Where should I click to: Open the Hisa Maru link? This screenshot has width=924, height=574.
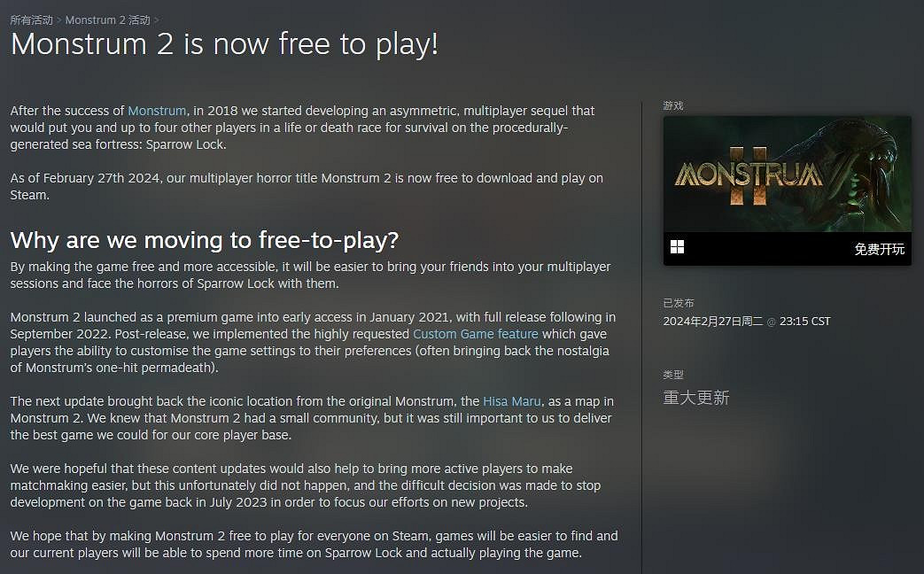tap(512, 401)
